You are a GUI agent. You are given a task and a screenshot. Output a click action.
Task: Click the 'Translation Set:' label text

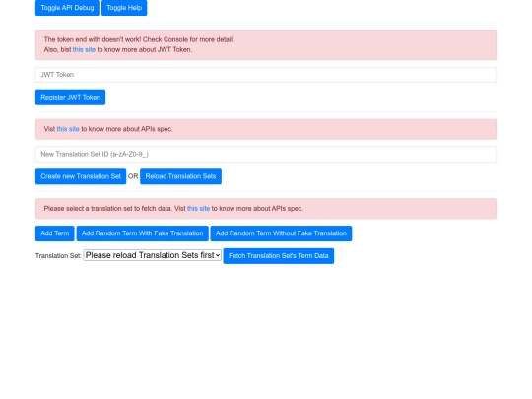coord(58,256)
